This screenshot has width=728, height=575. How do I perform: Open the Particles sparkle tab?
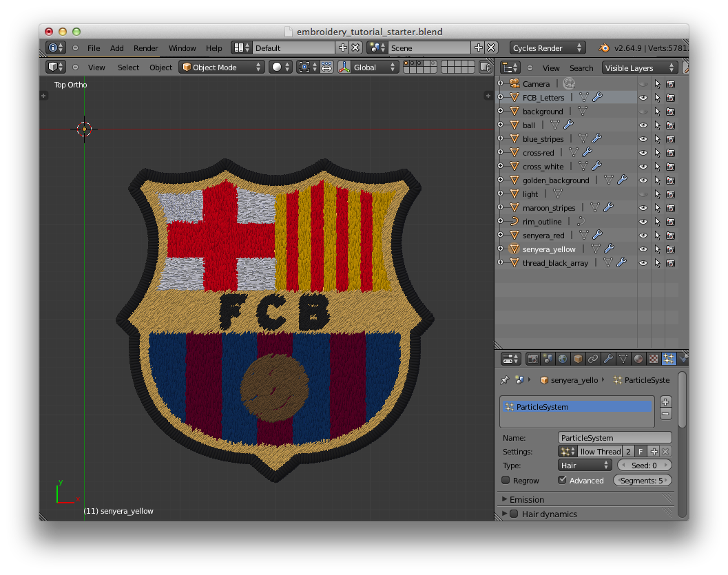point(669,359)
